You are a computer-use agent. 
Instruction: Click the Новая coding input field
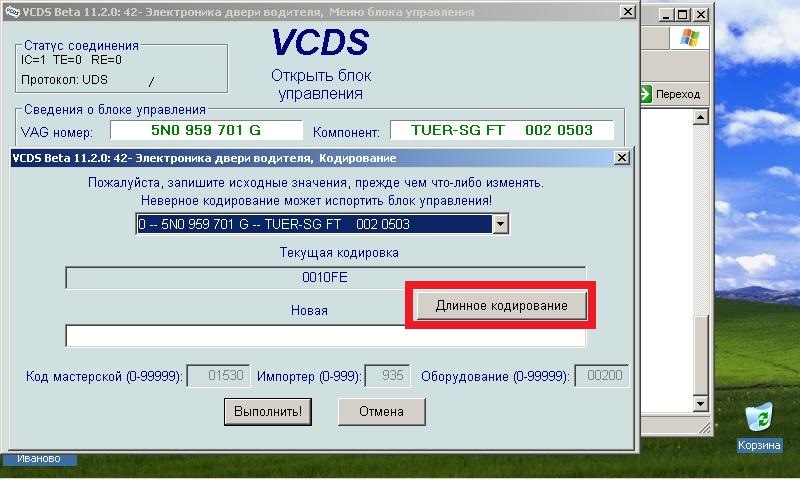[x=326, y=336]
